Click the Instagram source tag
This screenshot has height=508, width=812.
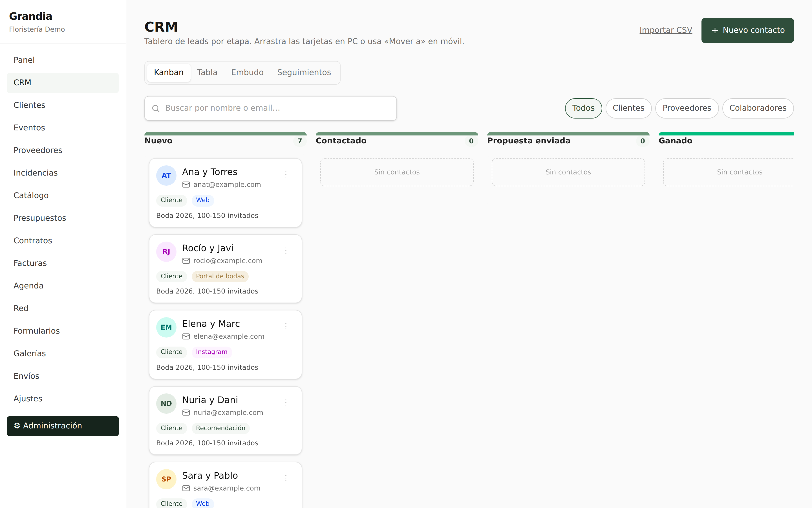pos(211,352)
